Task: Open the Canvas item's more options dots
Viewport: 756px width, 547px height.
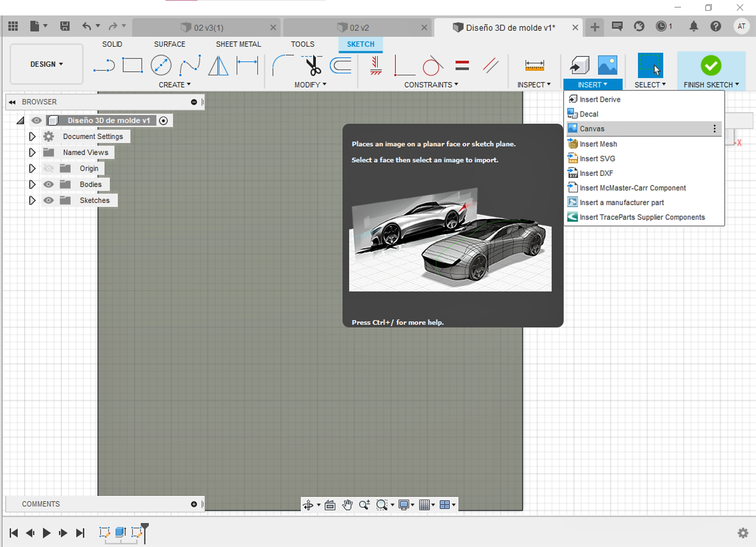Action: click(x=714, y=129)
